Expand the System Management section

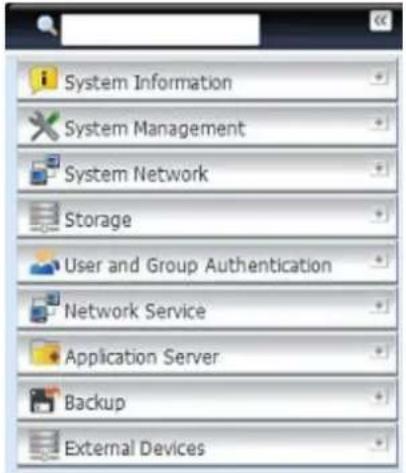379,124
